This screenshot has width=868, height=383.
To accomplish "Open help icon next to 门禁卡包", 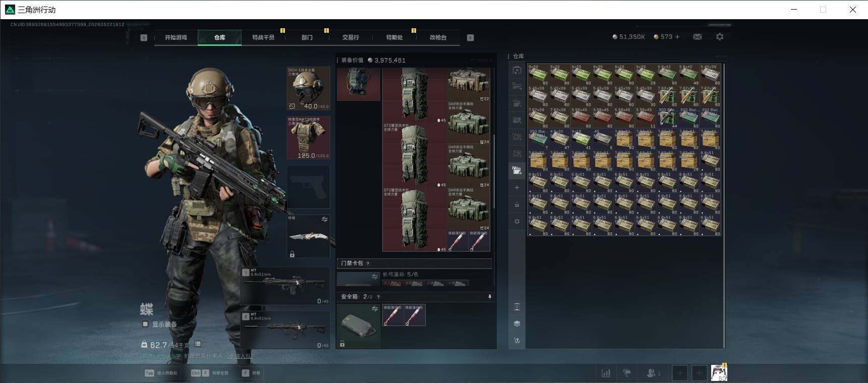I will pyautogui.click(x=368, y=263).
